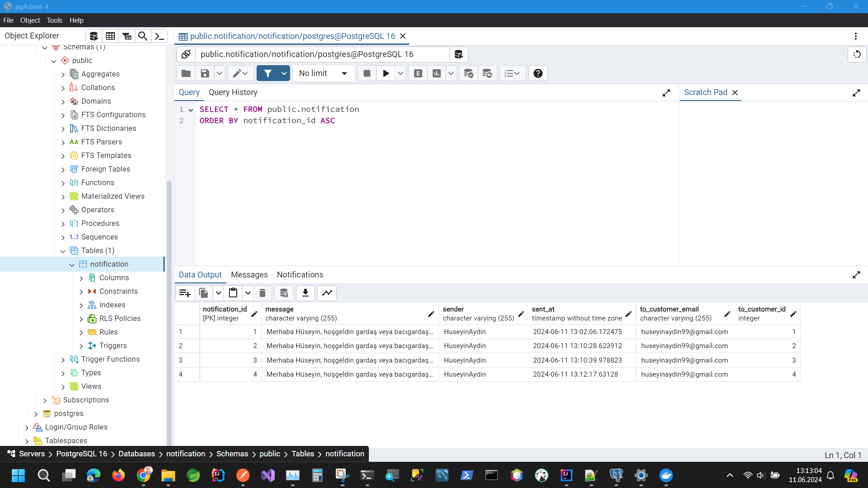Click the message cell in row 3
This screenshot has width=868, height=488.
tap(350, 360)
